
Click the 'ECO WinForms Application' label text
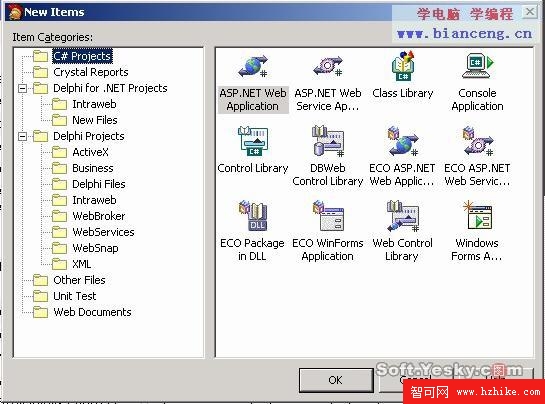tap(328, 250)
